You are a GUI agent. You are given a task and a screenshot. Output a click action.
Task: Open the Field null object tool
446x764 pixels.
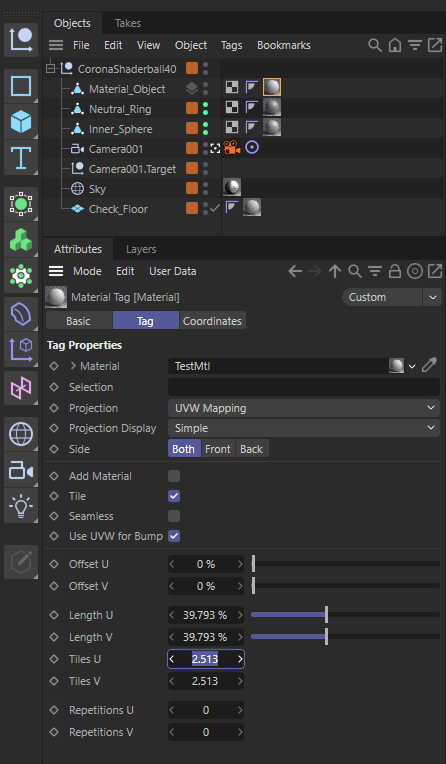point(21,350)
